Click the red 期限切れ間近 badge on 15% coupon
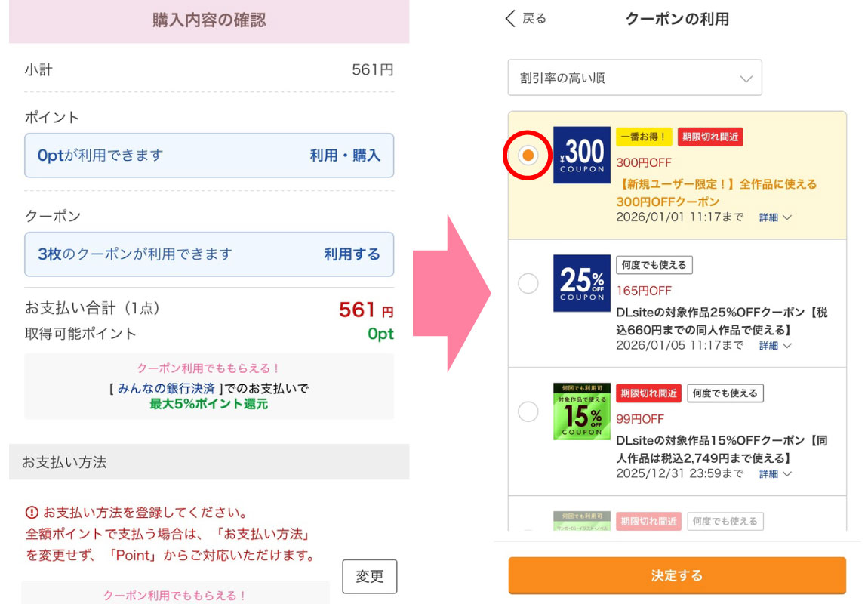 [648, 393]
